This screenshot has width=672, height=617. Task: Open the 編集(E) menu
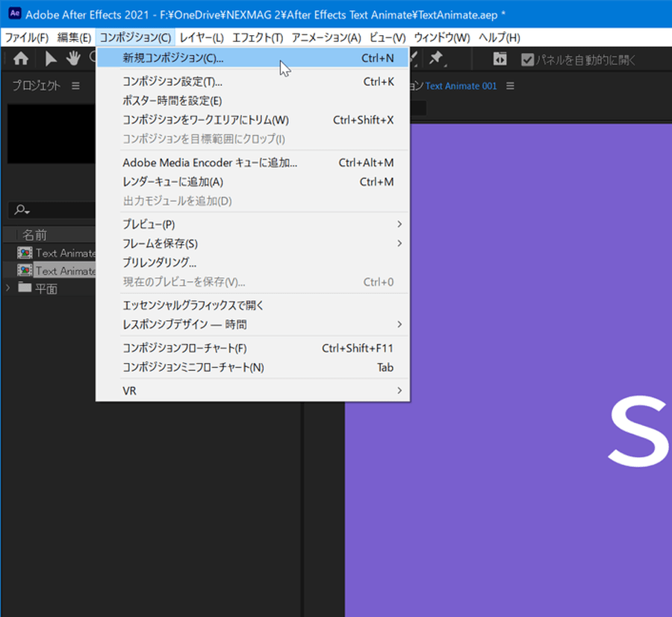(74, 38)
